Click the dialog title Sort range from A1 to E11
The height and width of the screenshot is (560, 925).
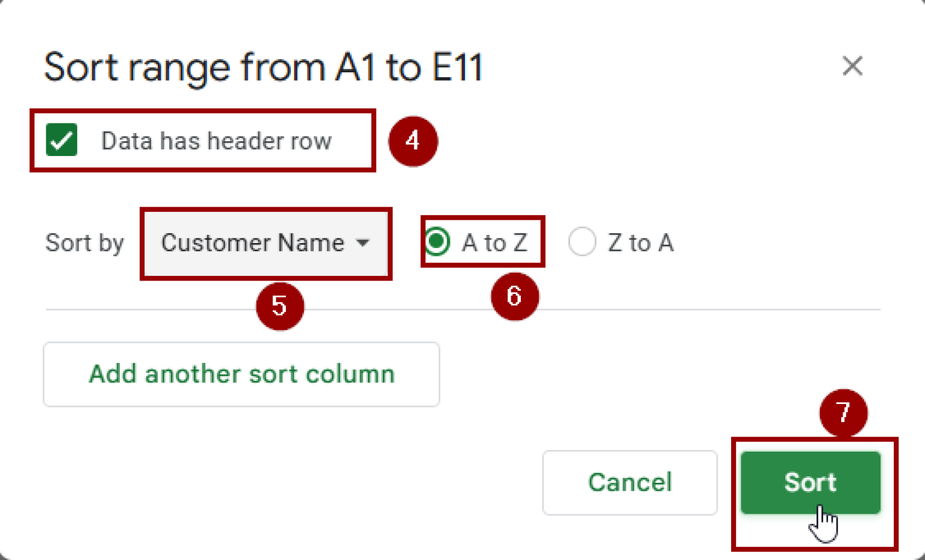tap(263, 67)
